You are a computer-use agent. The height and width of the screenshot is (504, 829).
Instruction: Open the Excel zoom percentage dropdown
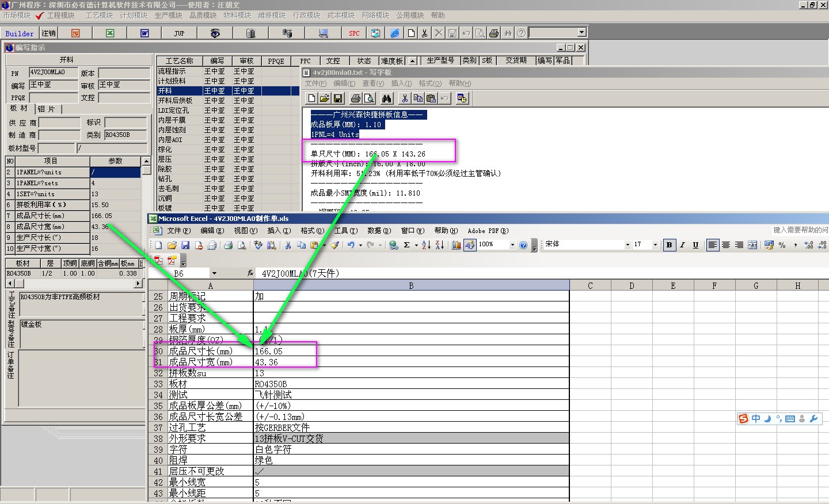(x=512, y=245)
